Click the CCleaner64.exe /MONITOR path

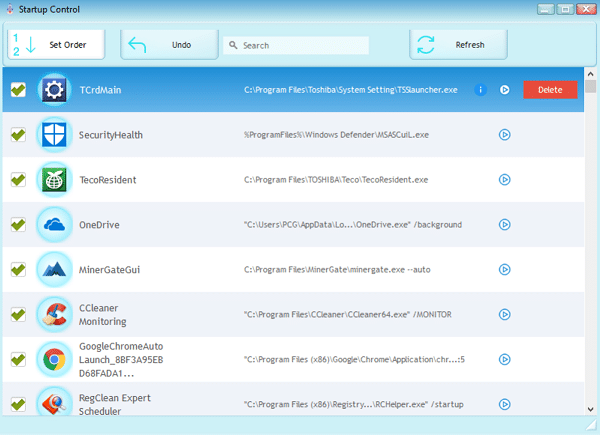tap(348, 314)
